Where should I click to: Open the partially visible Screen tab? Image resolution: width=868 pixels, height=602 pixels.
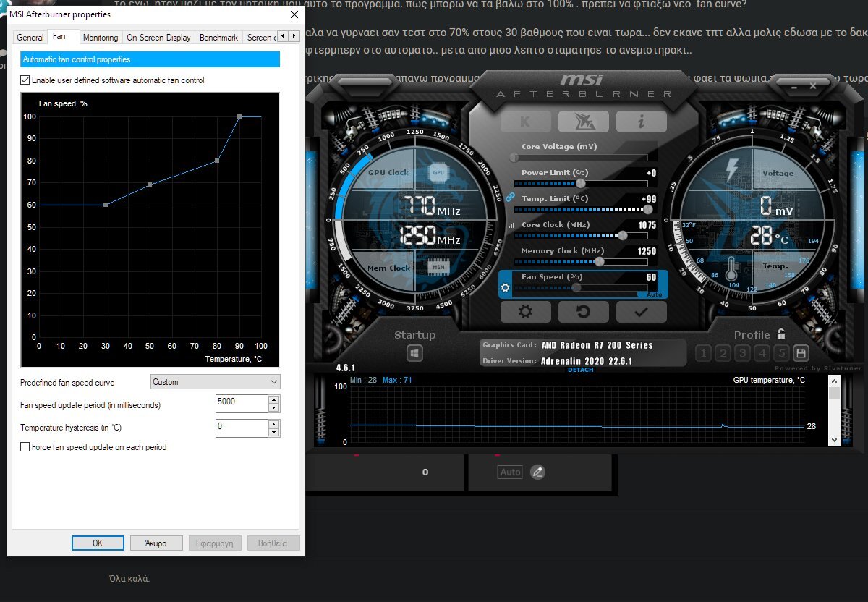click(x=260, y=38)
